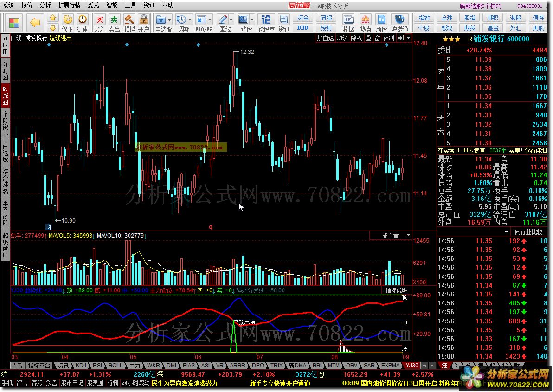Select the KDJ indicator tab
The height and width of the screenshot is (392, 553).
81,366
